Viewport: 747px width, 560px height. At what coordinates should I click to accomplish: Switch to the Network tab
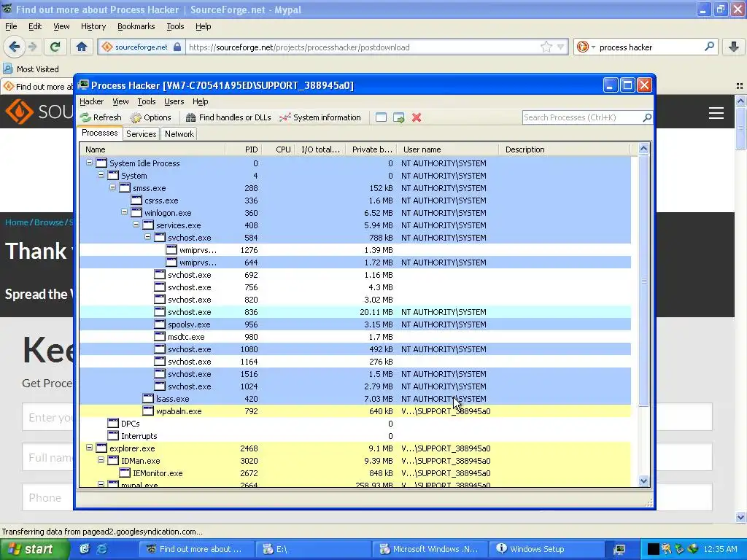(179, 134)
